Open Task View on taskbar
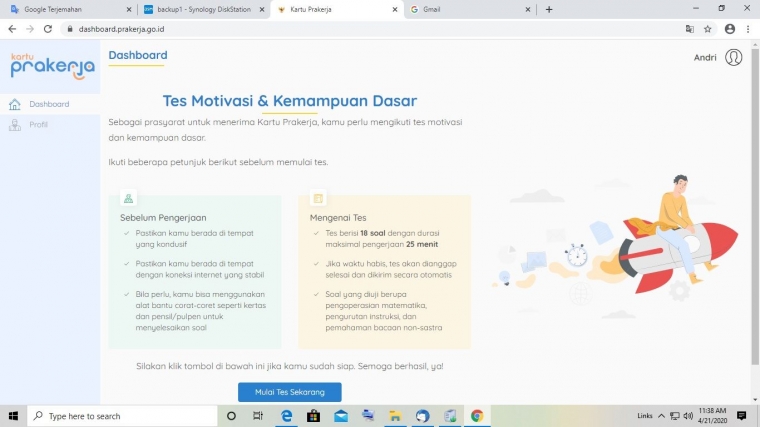 (258, 416)
